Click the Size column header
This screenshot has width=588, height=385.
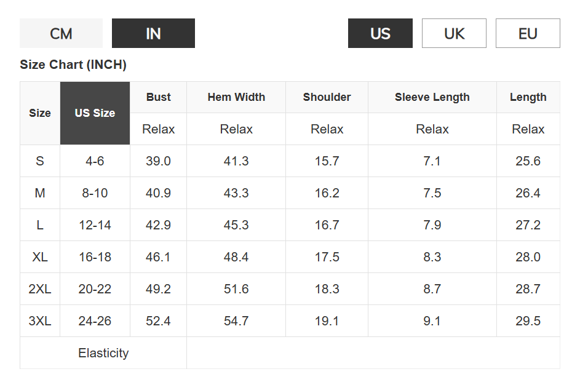(x=40, y=113)
